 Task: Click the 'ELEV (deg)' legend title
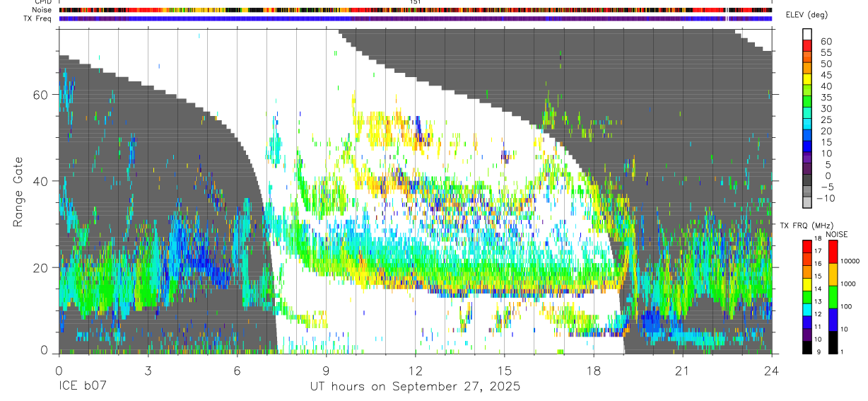[x=807, y=15]
